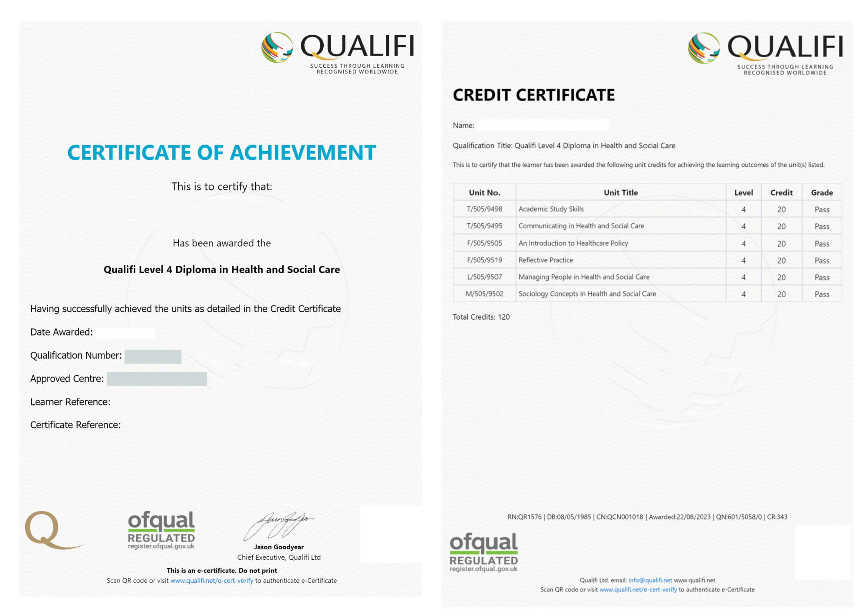This screenshot has height=614, width=868.
Task: Click the blanked Name field on Credit Certificate
Action: tap(542, 125)
